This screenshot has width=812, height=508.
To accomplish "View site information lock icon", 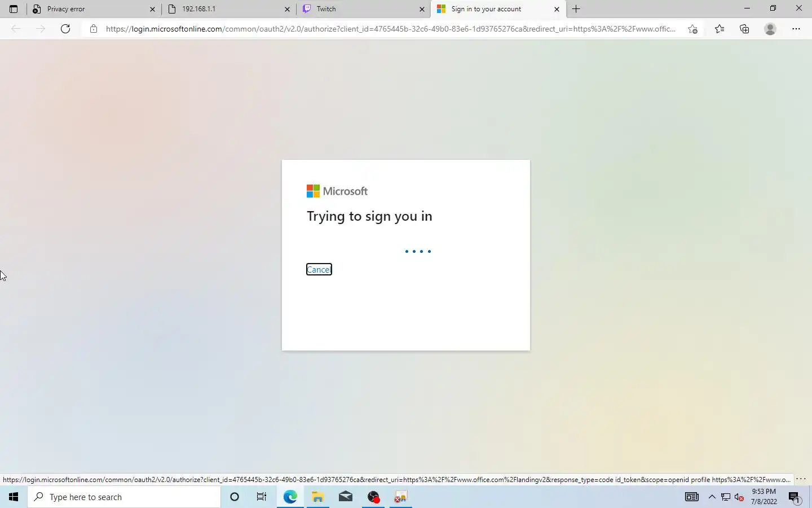I will pos(94,29).
